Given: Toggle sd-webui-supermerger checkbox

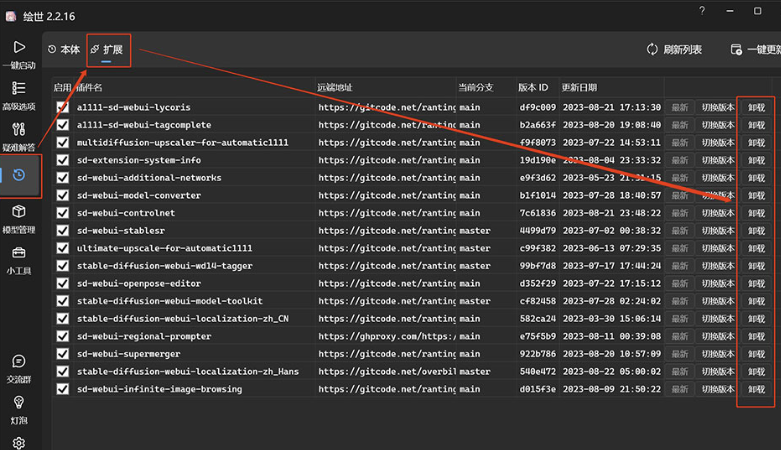Looking at the screenshot, I should pyautogui.click(x=63, y=354).
